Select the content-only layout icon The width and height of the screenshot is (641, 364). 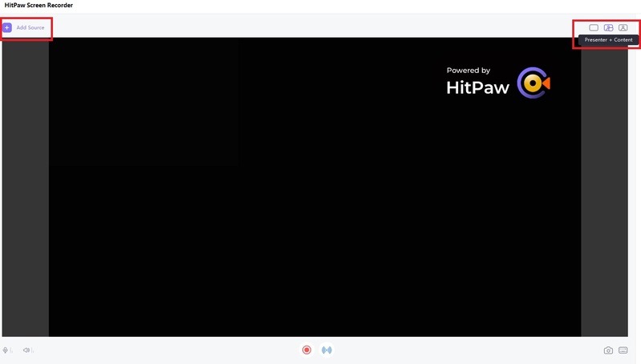[x=594, y=27]
